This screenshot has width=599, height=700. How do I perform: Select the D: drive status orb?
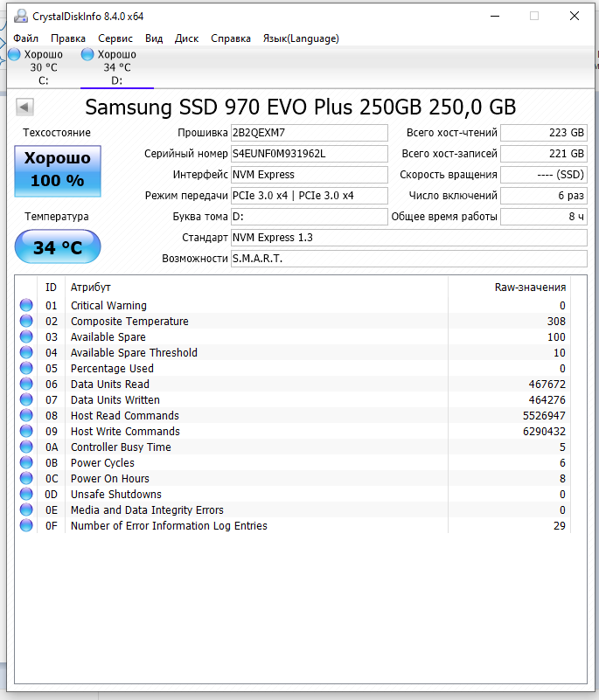[x=87, y=54]
